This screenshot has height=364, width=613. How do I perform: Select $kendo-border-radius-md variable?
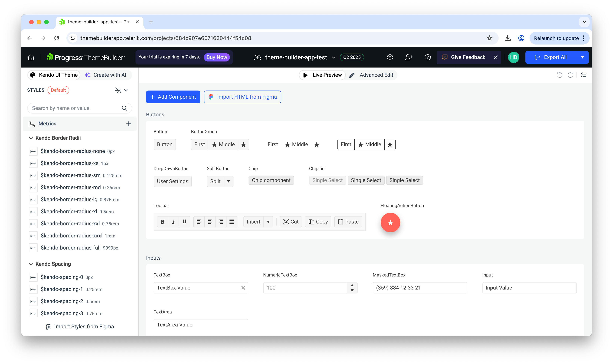80,187
